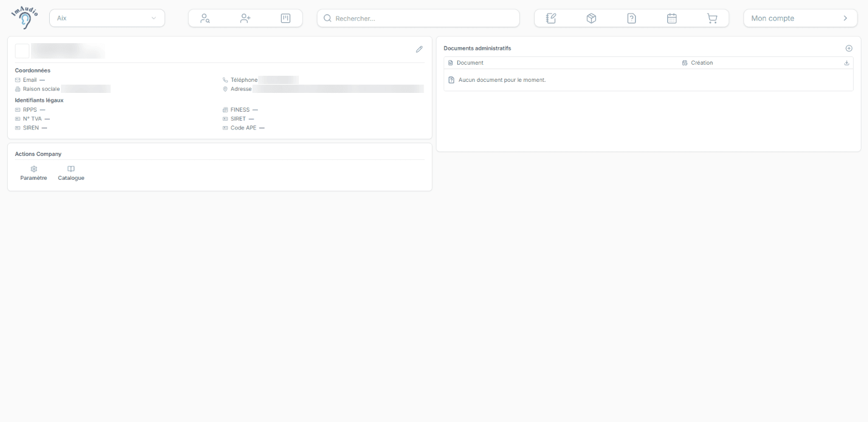Click the Raison sociale label
This screenshot has width=868, height=422.
pyautogui.click(x=42, y=89)
